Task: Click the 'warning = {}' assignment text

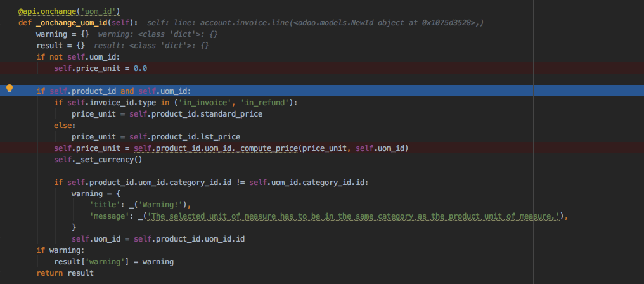Action: pyautogui.click(x=62, y=34)
